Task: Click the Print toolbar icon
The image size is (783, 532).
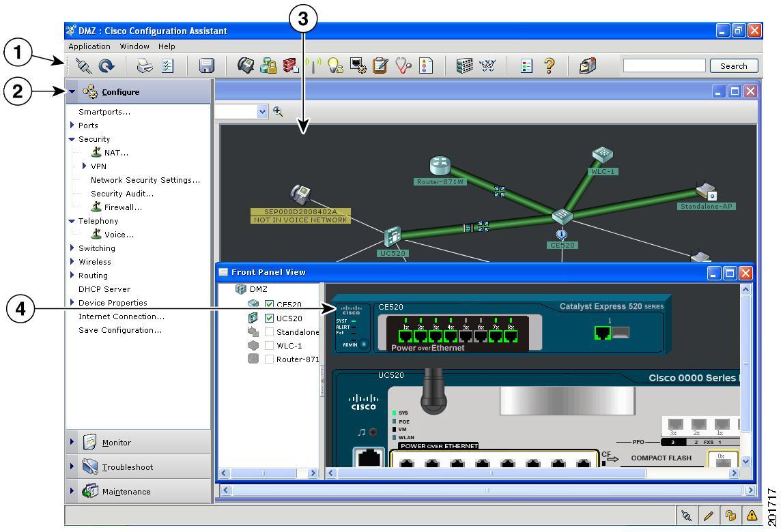Action: [145, 66]
